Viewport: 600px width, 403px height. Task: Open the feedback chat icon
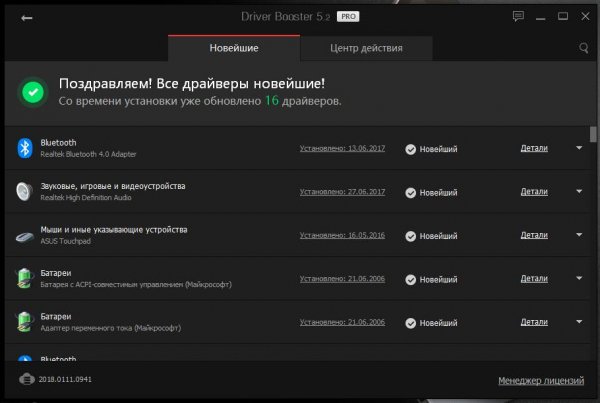tap(518, 16)
